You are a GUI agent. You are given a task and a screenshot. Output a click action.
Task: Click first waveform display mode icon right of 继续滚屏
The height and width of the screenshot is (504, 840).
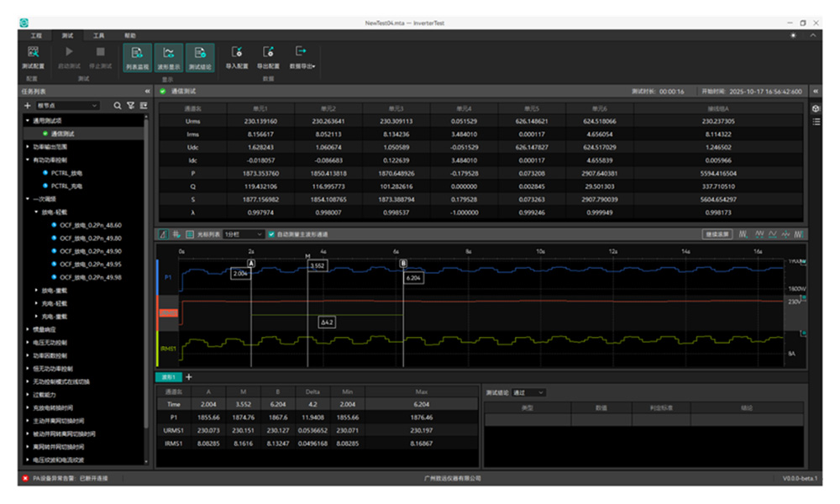point(743,234)
